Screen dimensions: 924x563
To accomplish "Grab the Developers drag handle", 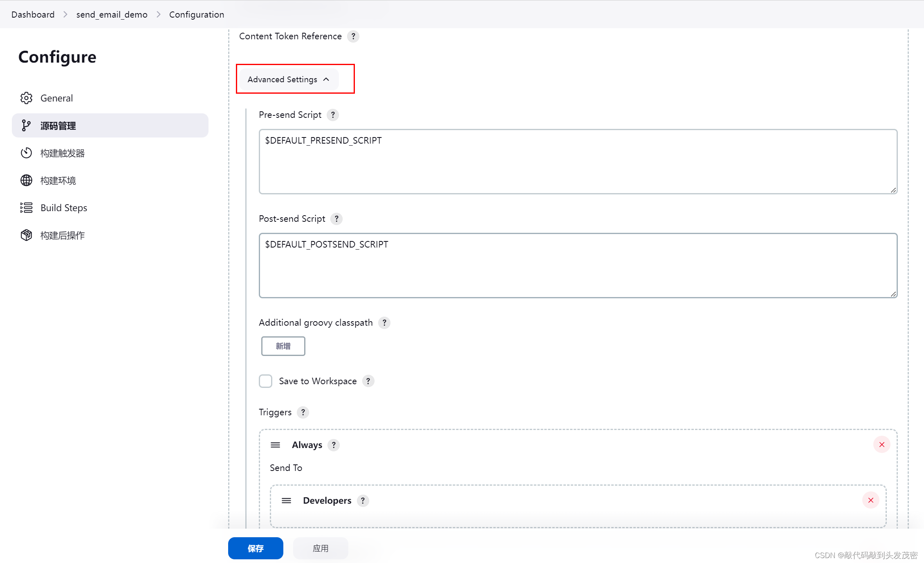I will click(286, 501).
